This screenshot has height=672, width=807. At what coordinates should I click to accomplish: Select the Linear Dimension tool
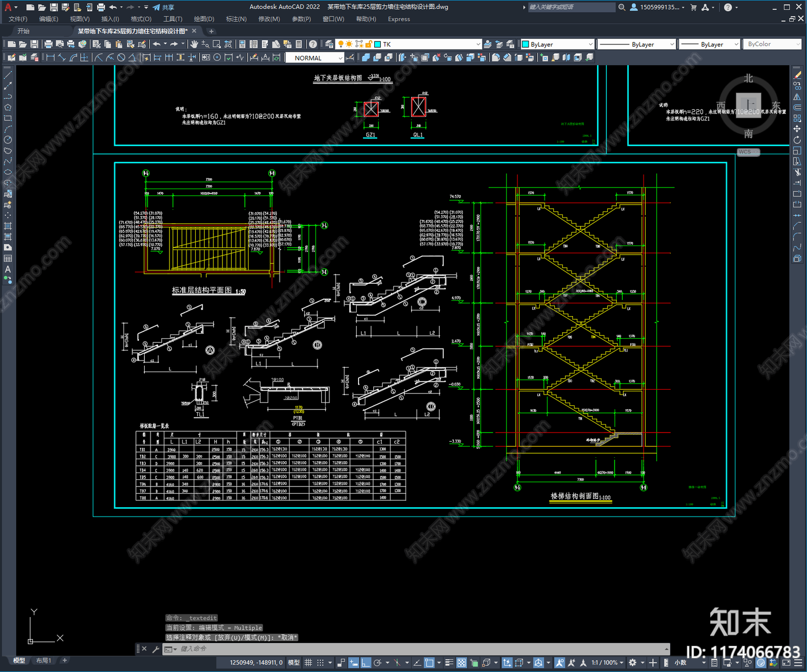(50, 57)
